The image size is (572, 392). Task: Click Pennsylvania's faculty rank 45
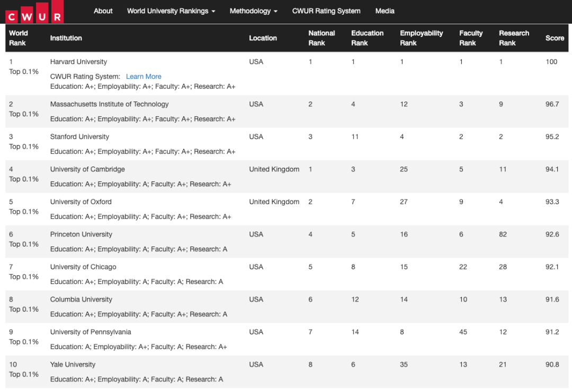coord(463,332)
